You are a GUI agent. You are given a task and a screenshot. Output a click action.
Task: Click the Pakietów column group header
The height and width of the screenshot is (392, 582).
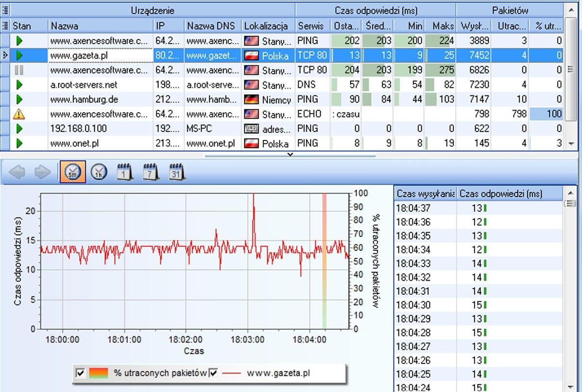point(510,10)
